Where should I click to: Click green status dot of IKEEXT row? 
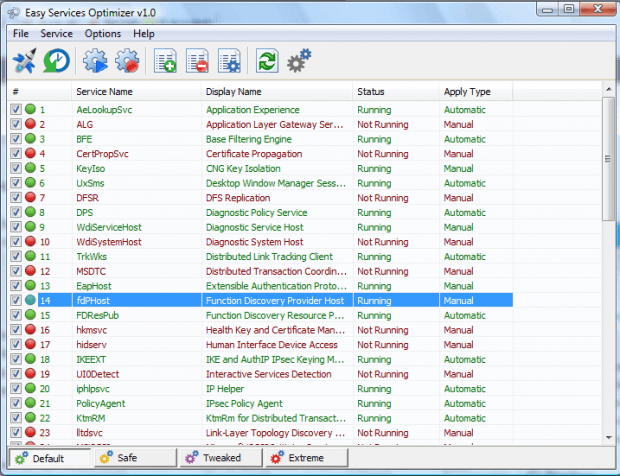point(30,359)
